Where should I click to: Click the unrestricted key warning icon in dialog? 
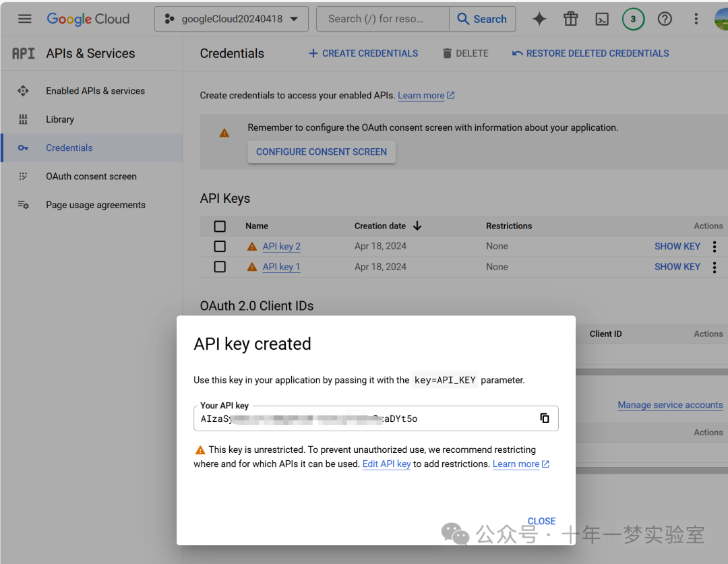click(200, 450)
